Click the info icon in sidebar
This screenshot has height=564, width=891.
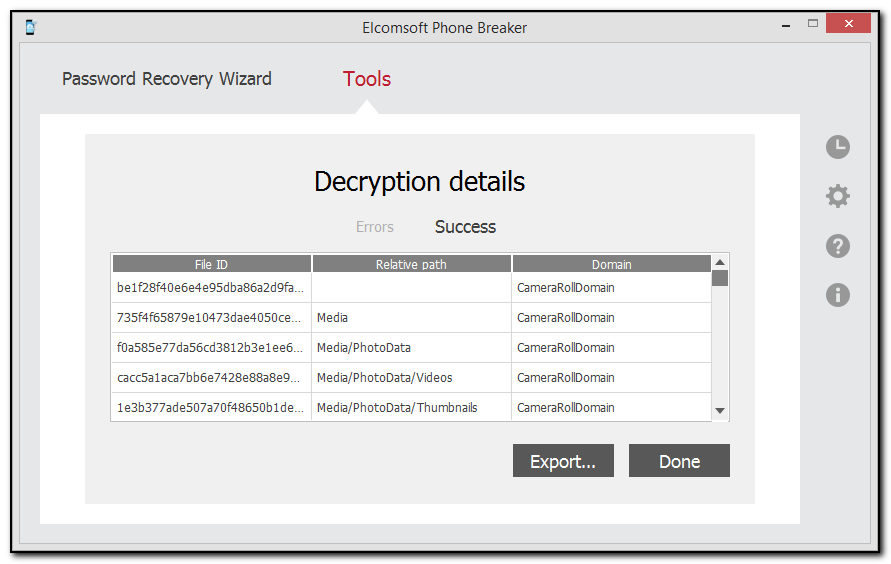click(837, 294)
